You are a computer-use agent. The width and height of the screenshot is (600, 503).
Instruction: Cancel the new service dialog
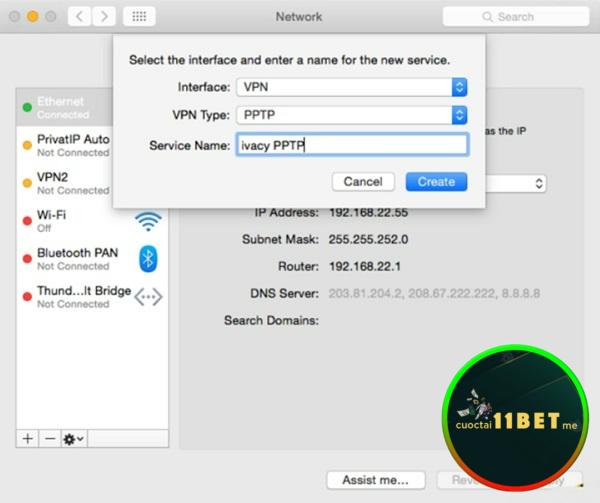(363, 182)
